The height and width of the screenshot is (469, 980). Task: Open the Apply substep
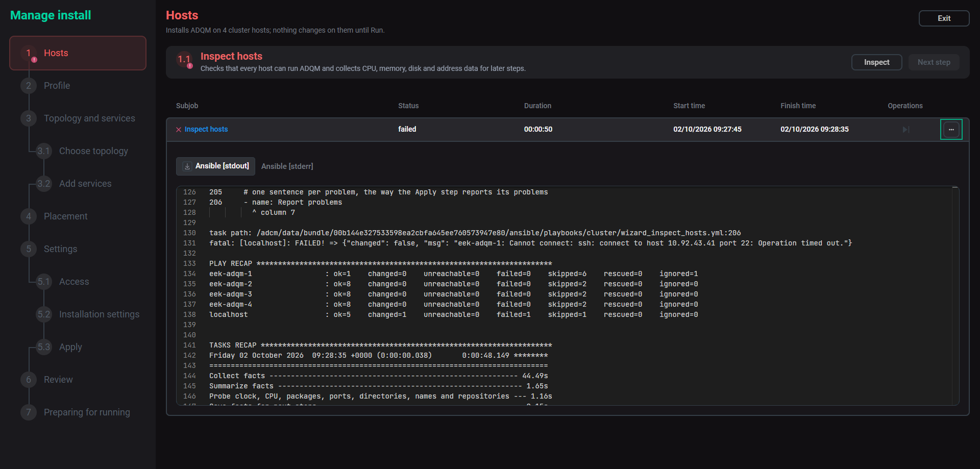[x=70, y=347]
